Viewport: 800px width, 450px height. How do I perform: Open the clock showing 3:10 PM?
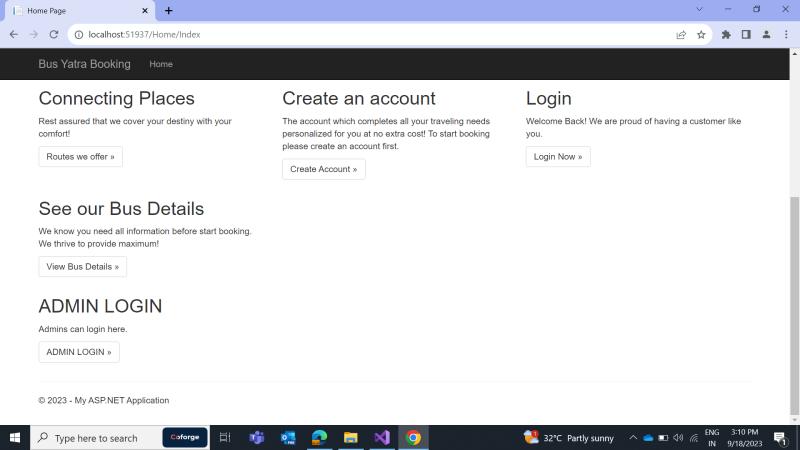coord(745,438)
